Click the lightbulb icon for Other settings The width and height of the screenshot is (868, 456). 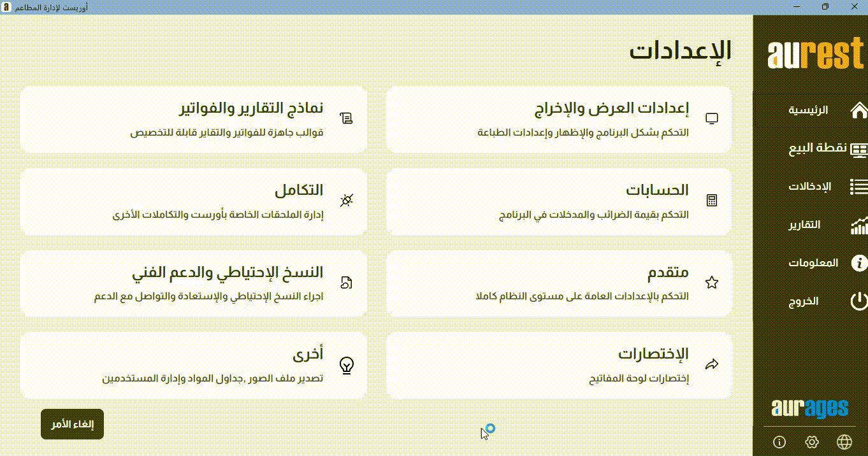coord(346,365)
